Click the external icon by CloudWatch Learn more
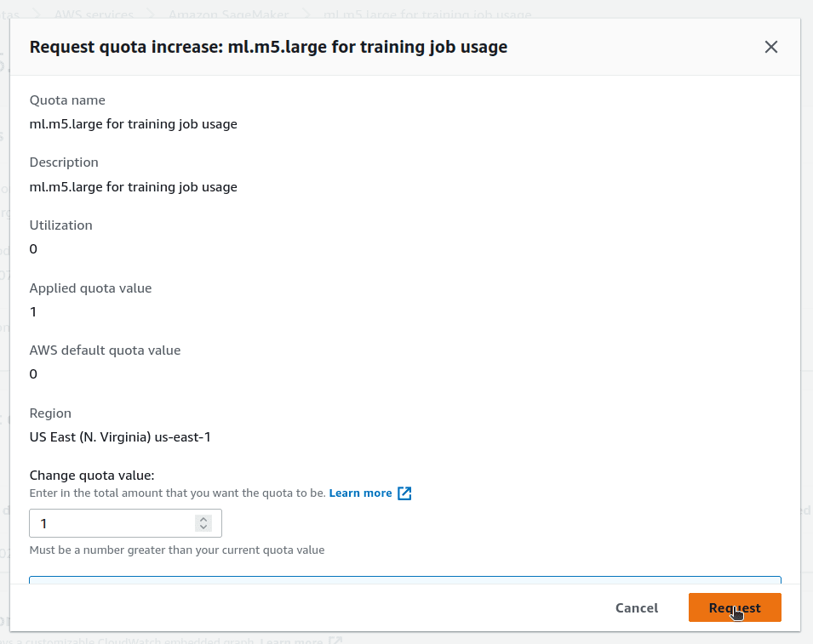This screenshot has height=644, width=813. (336, 641)
